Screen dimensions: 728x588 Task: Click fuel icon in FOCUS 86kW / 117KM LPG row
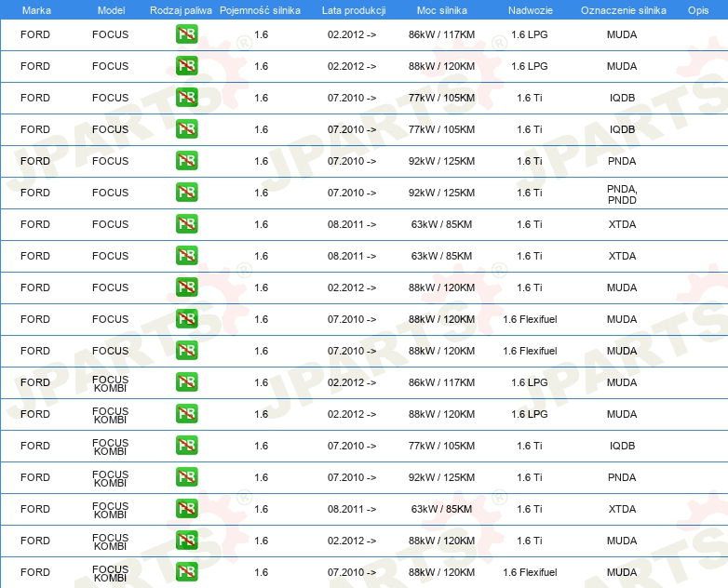point(186,34)
